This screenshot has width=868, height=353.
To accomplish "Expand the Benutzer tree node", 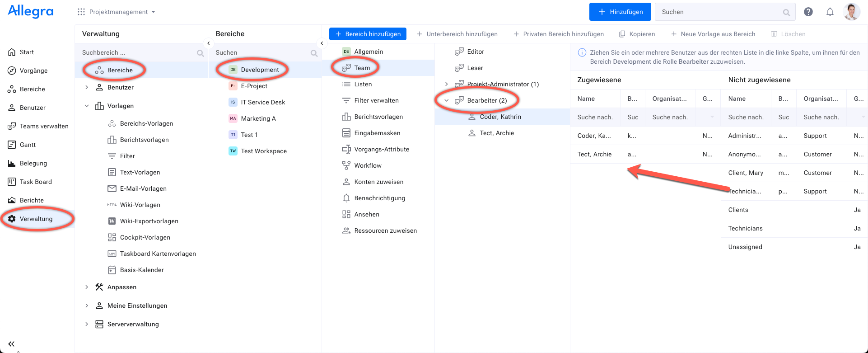I will point(87,87).
